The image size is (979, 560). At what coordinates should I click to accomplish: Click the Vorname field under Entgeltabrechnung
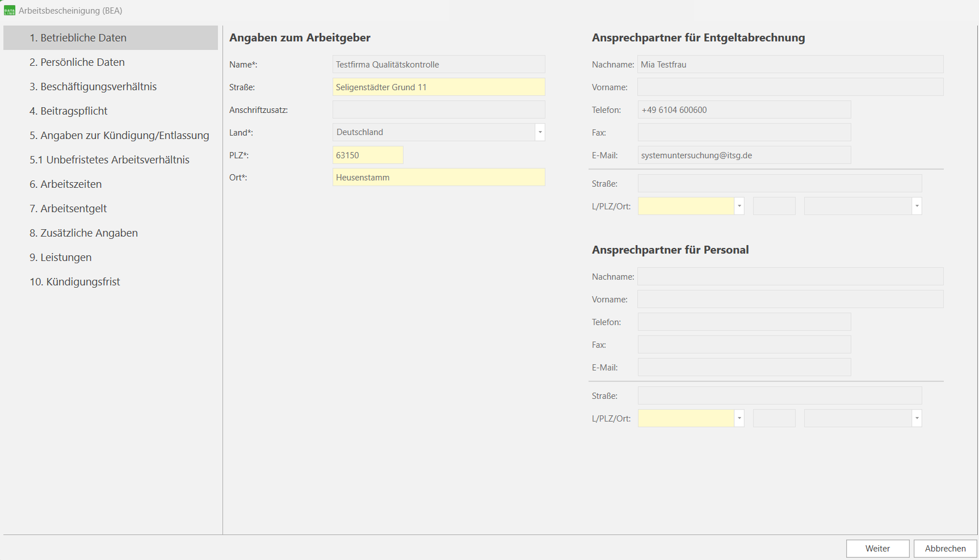tap(790, 87)
